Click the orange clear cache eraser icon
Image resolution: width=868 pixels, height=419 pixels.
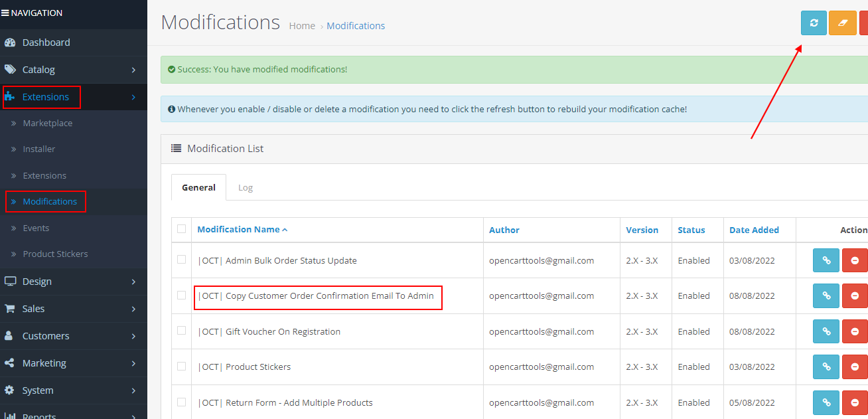coord(842,23)
